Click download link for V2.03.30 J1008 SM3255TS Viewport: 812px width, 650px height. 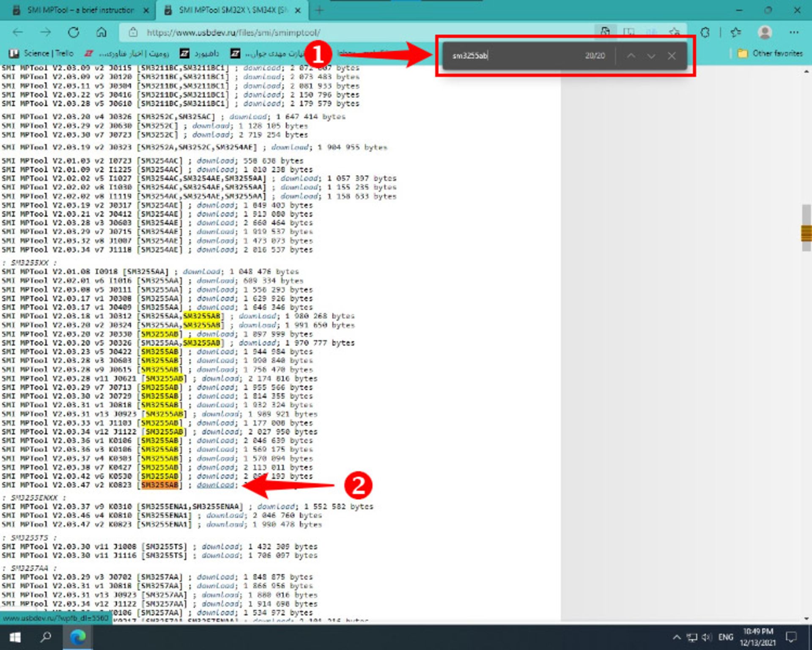click(x=220, y=546)
